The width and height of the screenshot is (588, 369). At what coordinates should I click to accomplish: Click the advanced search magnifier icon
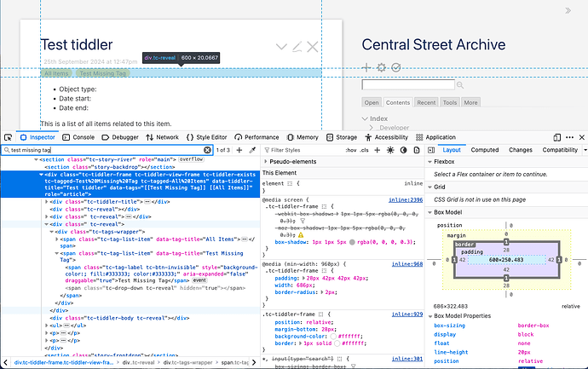pyautogui.click(x=460, y=85)
